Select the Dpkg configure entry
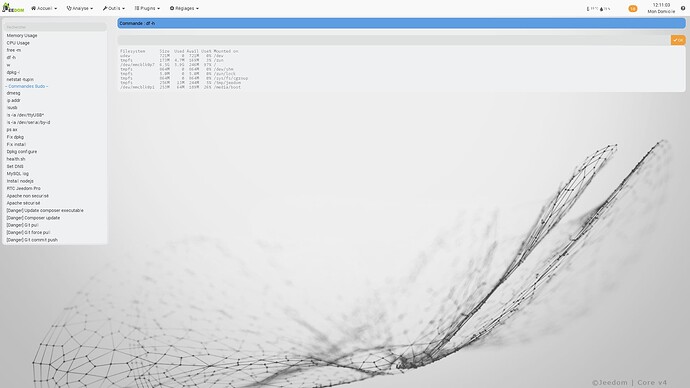690x388 pixels. 22,152
